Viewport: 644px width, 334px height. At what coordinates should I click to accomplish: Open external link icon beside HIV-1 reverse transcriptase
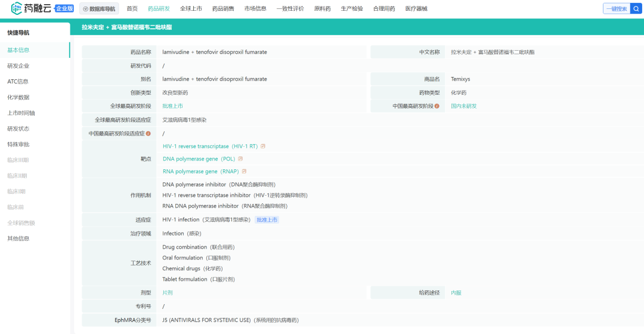[263, 146]
